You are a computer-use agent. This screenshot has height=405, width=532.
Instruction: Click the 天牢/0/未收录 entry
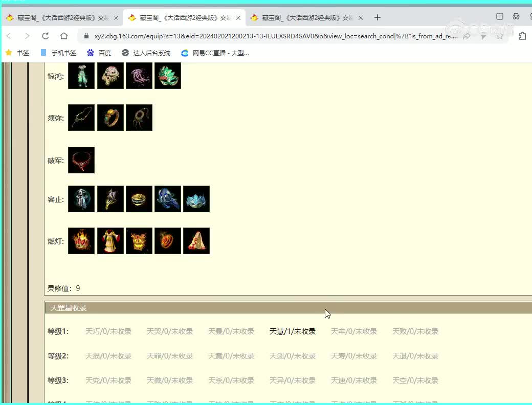pos(354,331)
